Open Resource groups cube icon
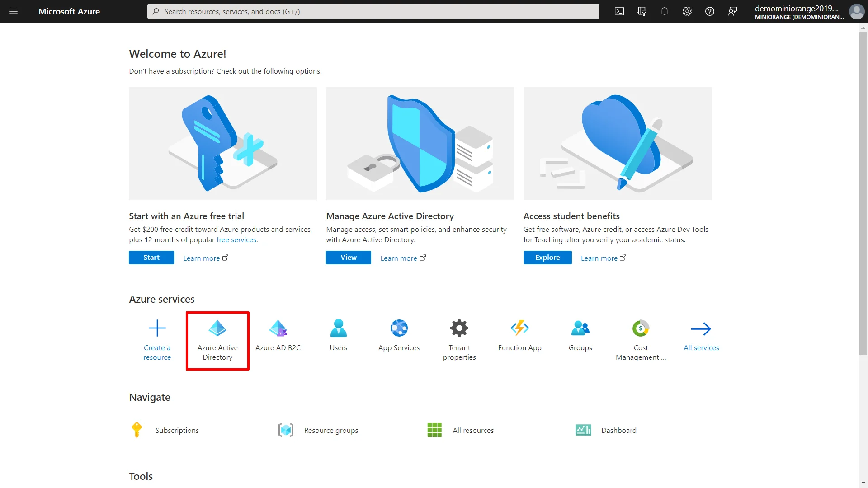This screenshot has height=488, width=868. pos(286,430)
